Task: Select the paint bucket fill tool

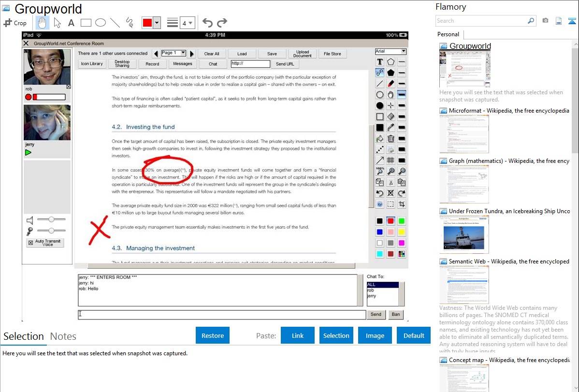Action: (x=380, y=139)
